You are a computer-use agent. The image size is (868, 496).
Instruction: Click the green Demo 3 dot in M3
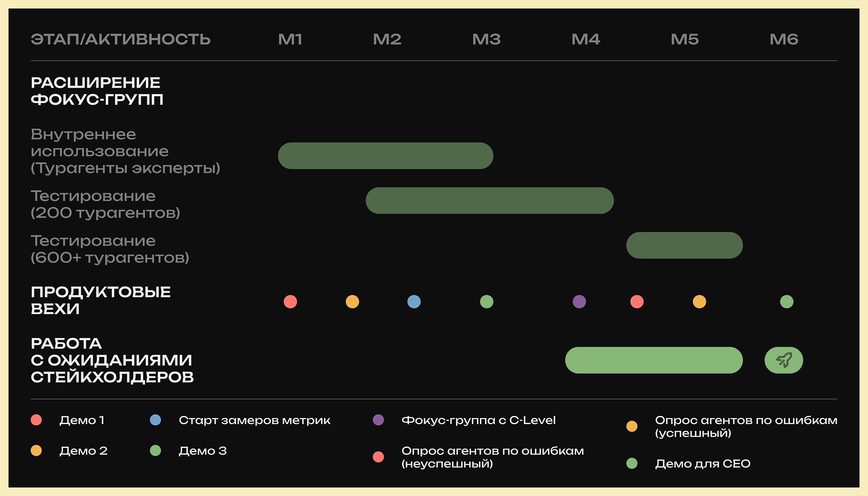pyautogui.click(x=486, y=302)
